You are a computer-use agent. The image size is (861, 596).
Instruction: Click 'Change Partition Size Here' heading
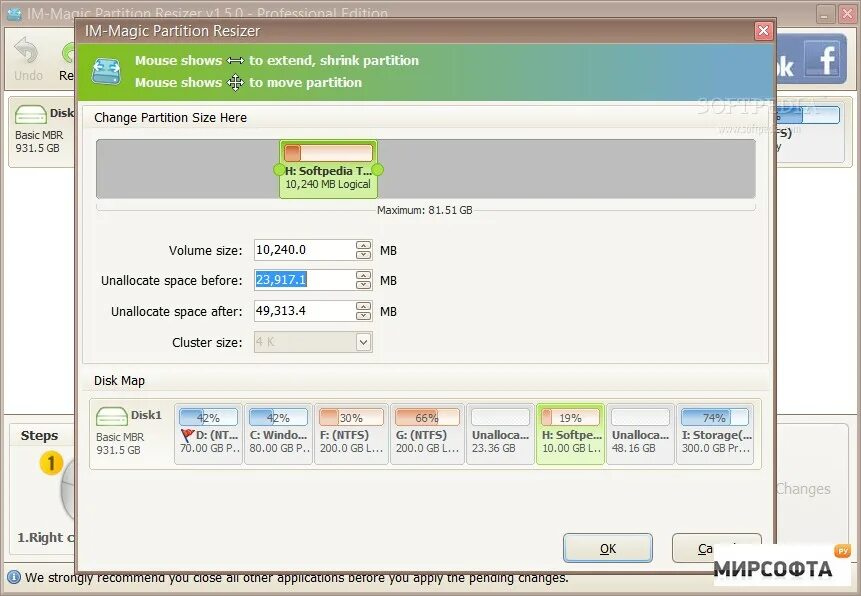coord(170,118)
